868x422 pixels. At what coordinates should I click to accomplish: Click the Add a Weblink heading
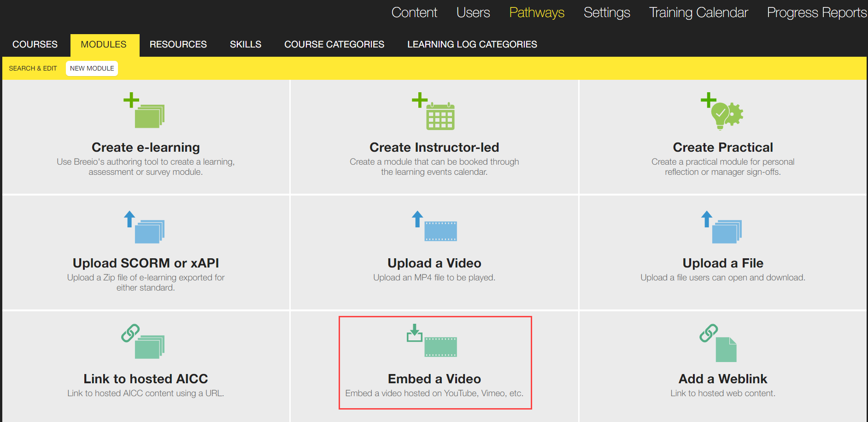pos(723,379)
